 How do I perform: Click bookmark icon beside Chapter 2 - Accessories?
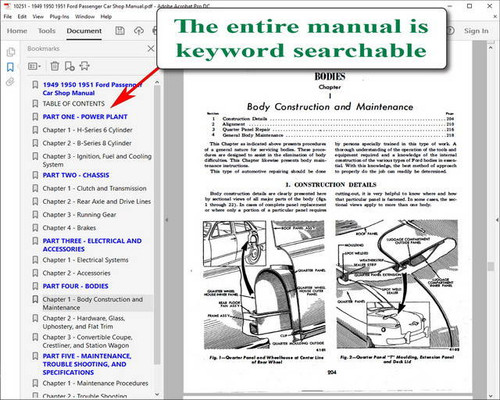pyautogui.click(x=35, y=273)
